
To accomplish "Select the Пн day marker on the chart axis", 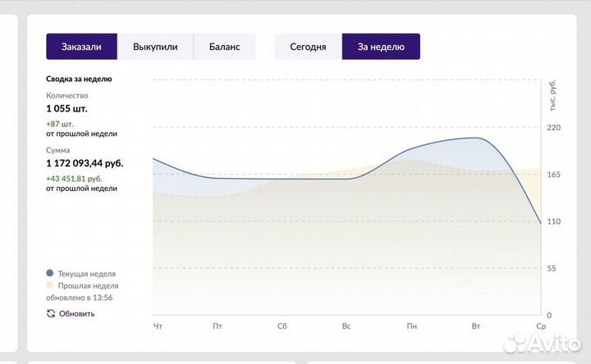I will tap(411, 326).
